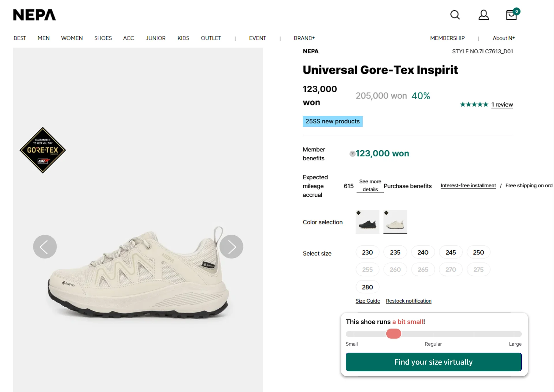Open the search magnifier icon
This screenshot has width=554, height=392.
click(x=455, y=15)
